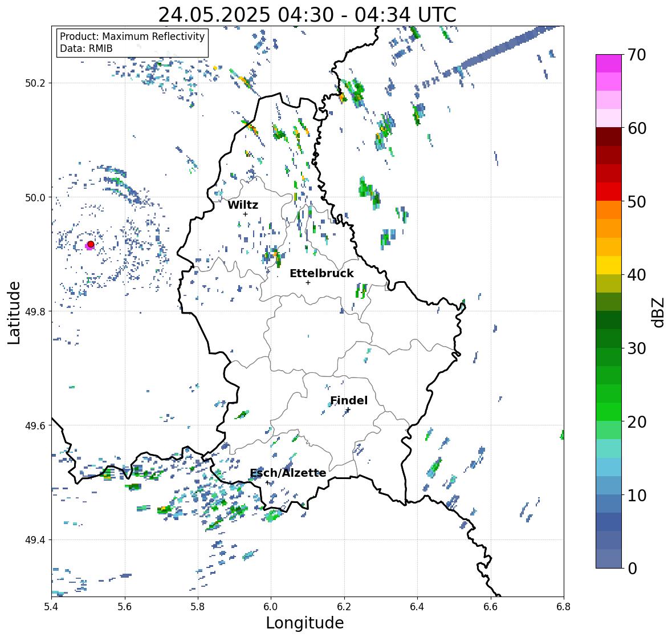672x637 pixels.
Task: Click the plus marker below the Wiltz label
Action: [x=245, y=214]
